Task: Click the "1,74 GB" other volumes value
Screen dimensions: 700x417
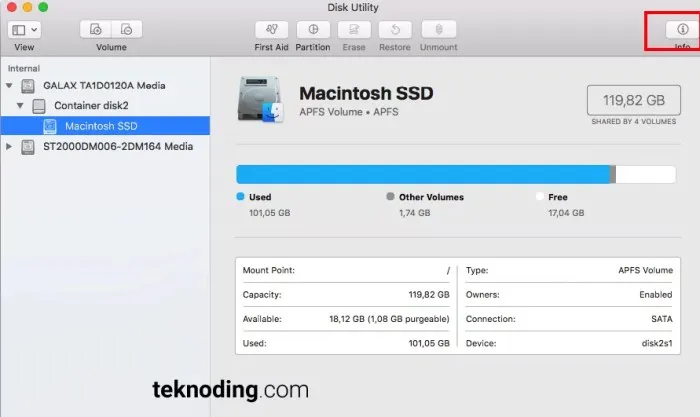Action: (415, 213)
